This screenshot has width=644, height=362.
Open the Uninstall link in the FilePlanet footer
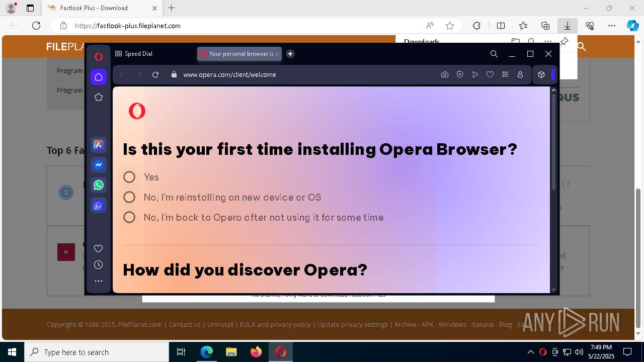(220, 325)
